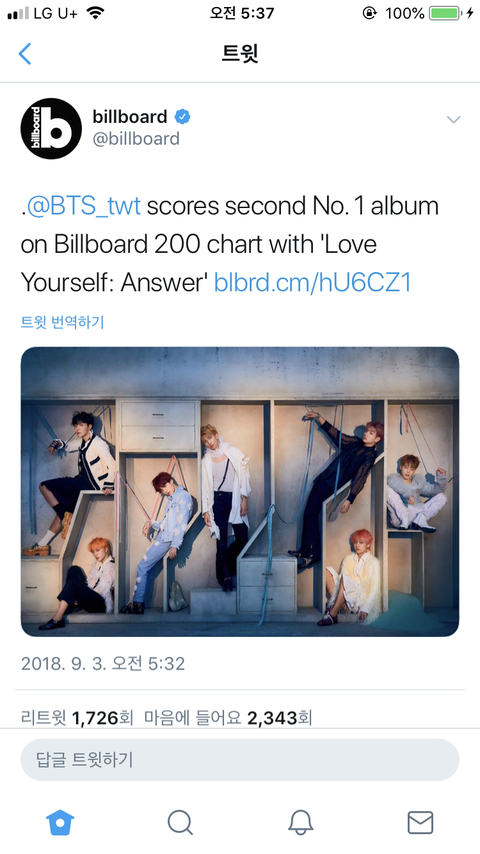Open the BTS group photo

(240, 491)
